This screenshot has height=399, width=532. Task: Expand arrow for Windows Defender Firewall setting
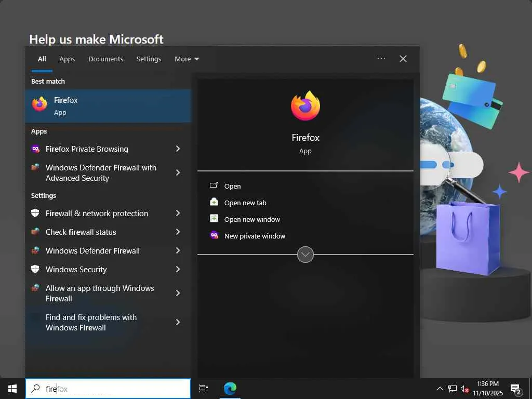(178, 250)
